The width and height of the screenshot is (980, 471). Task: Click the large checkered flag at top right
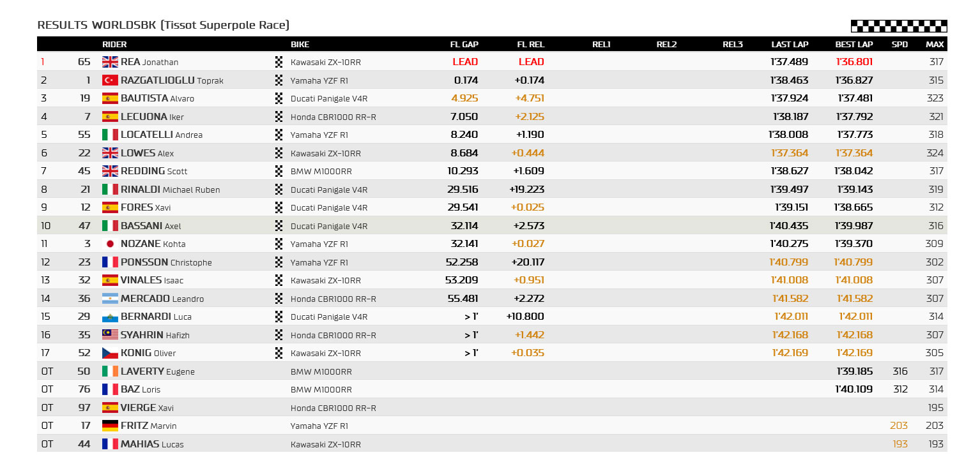[899, 26]
